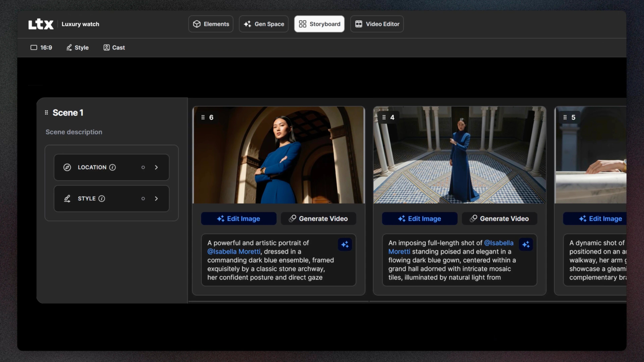Image resolution: width=644 pixels, height=362 pixels.
Task: Expand the STYLE row chevron
Action: (x=156, y=199)
